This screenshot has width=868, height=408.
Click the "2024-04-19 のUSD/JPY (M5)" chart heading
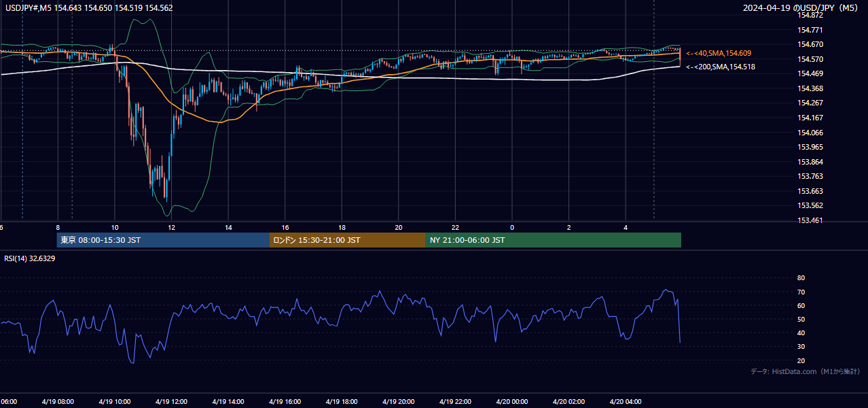coord(801,7)
